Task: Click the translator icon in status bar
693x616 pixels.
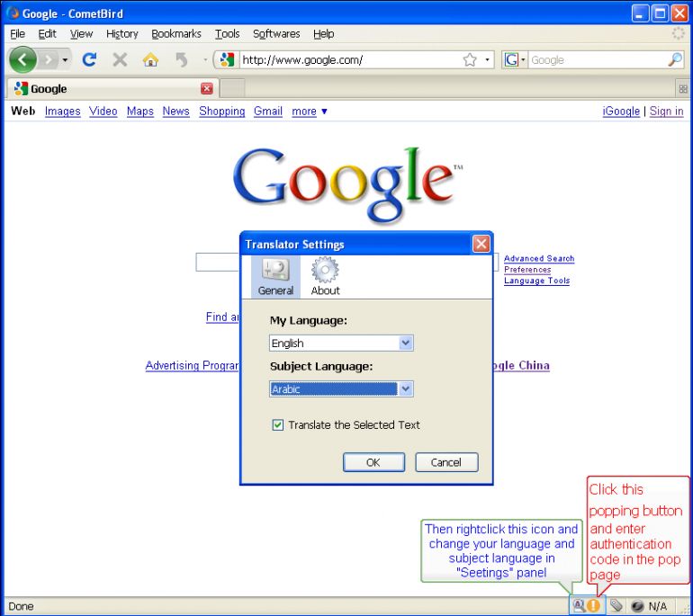Action: (579, 606)
